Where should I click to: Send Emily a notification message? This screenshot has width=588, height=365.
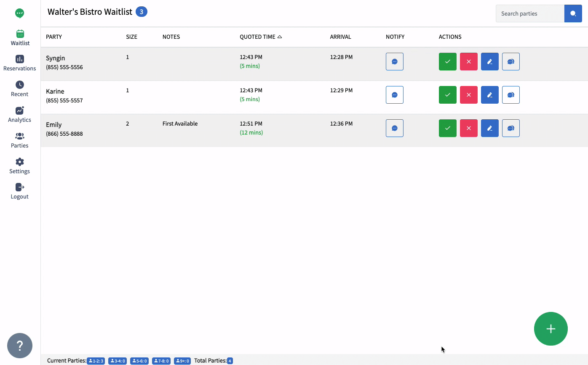coord(394,128)
